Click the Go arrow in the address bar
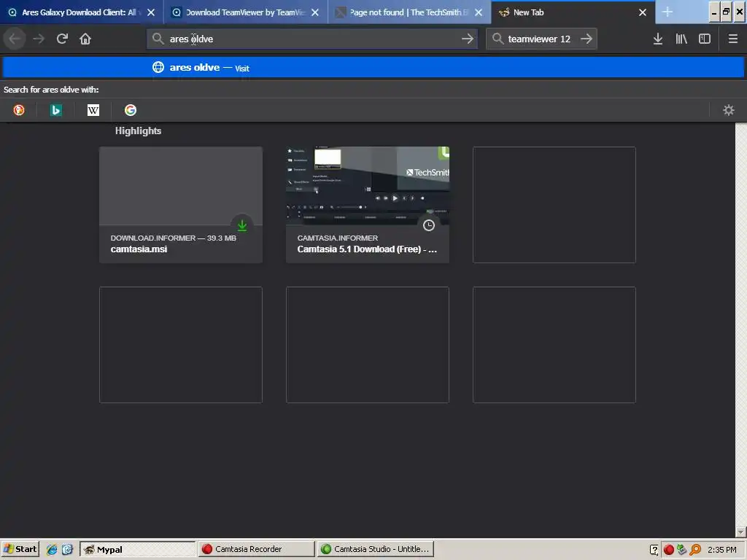Screen dimensions: 747x560 [468, 39]
